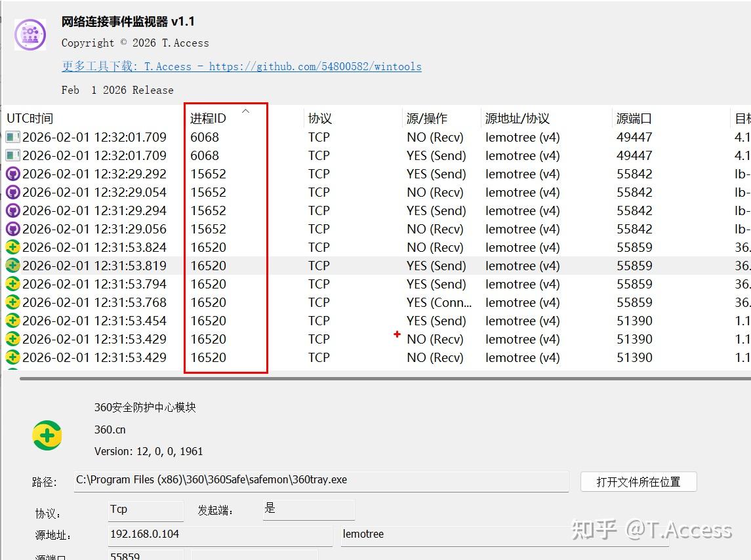
Task: Click GitHub icon of row 12:32:29.054
Action: point(13,193)
